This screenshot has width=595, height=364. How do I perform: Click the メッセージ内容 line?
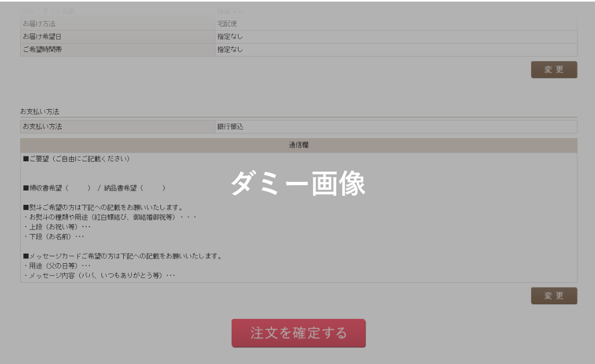click(99, 275)
